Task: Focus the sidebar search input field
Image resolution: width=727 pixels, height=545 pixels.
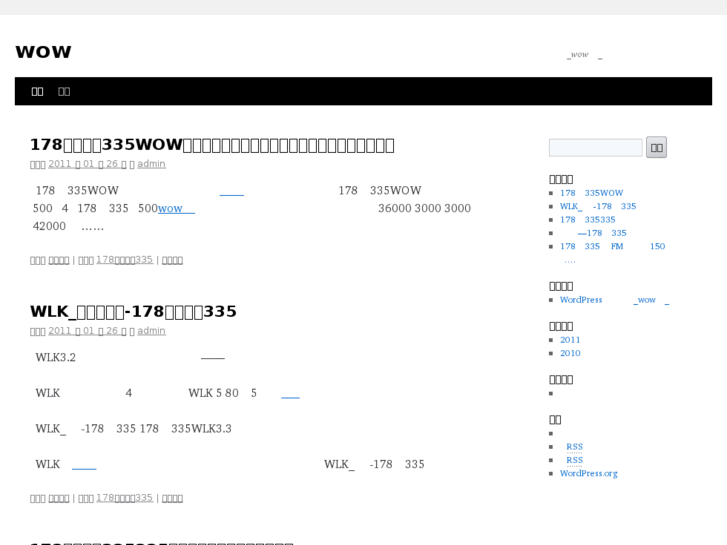Action: 595,147
